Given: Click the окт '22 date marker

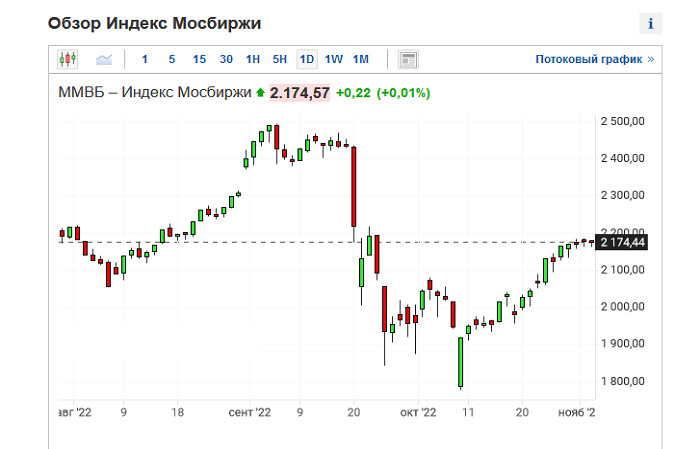Looking at the screenshot, I should click(x=418, y=411).
